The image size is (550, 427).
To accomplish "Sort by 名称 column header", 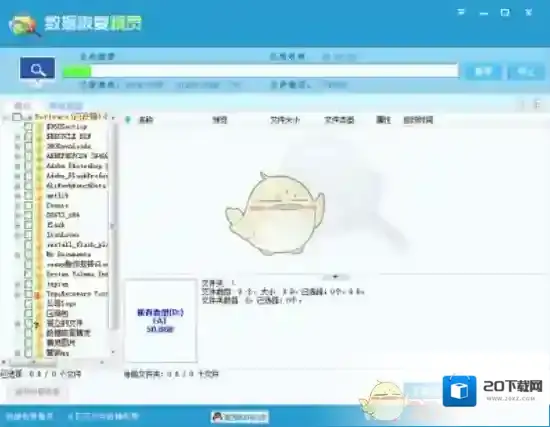I will coord(146,120).
